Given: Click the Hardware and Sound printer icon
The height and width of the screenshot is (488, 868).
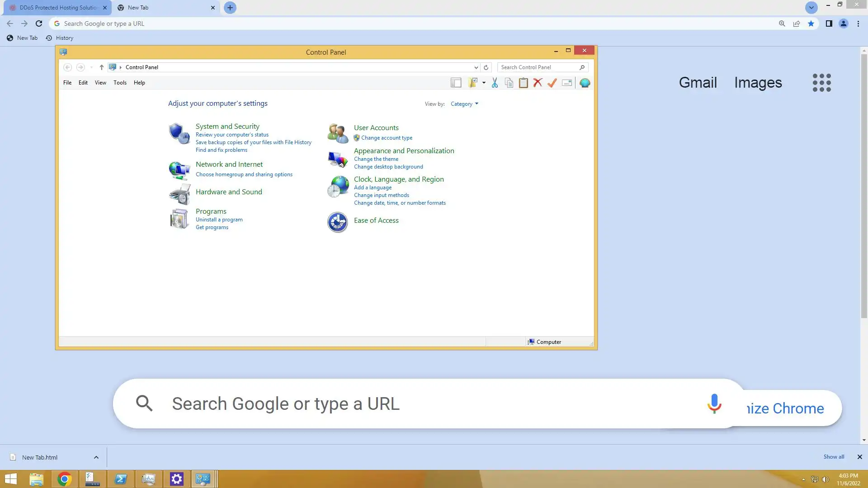Looking at the screenshot, I should [x=179, y=194].
